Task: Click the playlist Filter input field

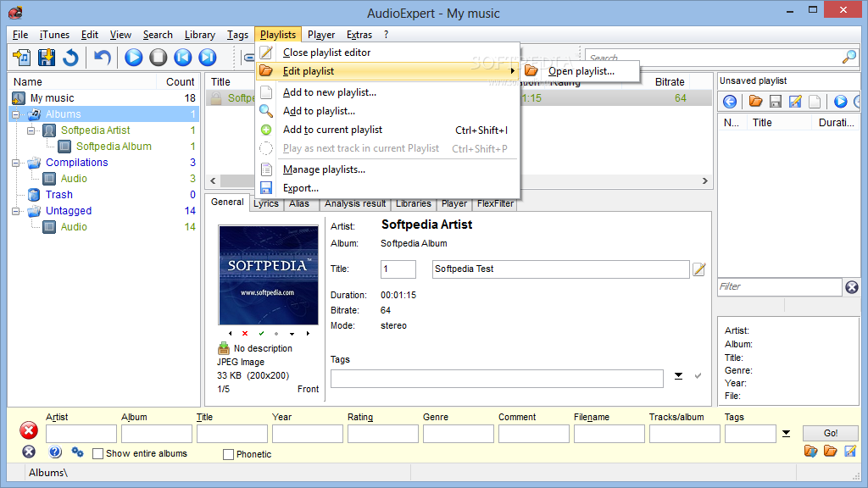Action: 780,287
